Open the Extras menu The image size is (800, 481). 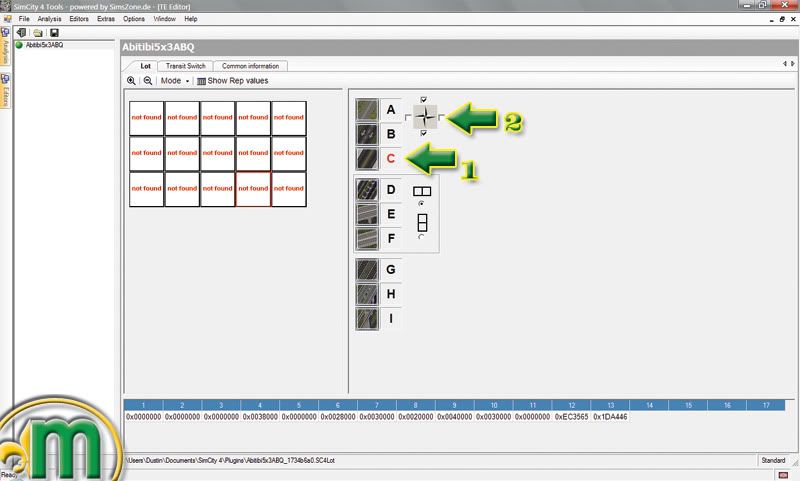tap(106, 19)
